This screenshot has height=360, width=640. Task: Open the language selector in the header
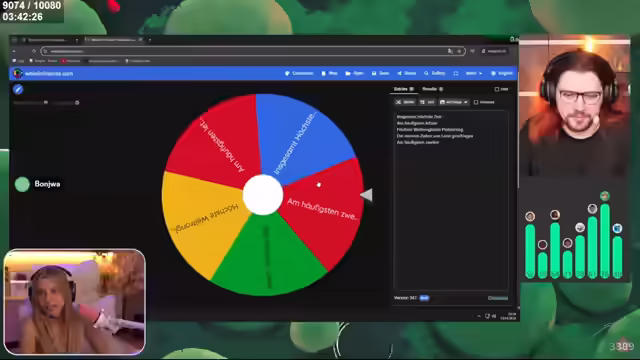[502, 73]
